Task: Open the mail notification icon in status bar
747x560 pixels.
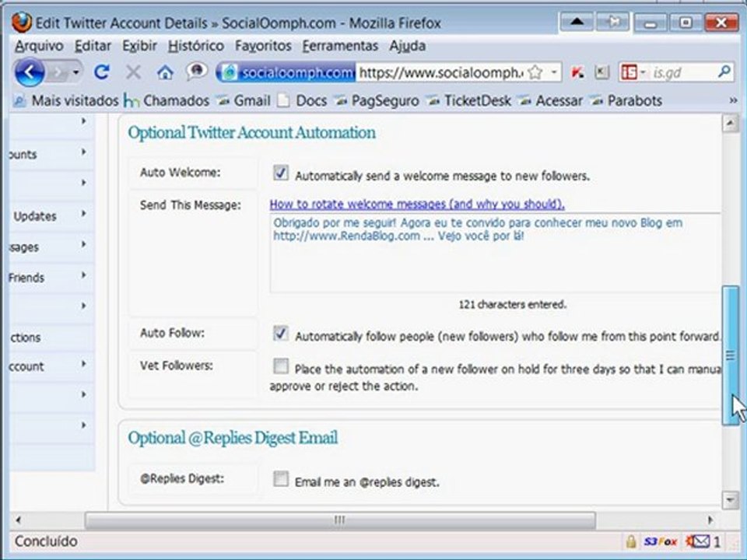Action: point(699,541)
